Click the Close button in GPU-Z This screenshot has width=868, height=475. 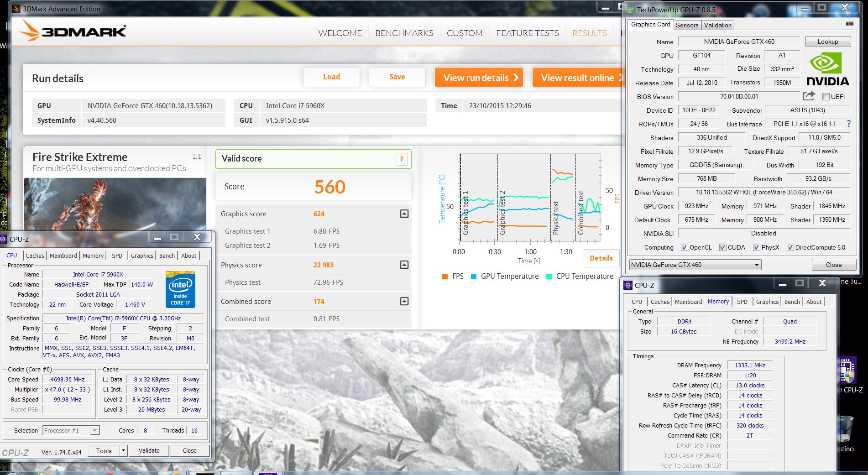(x=834, y=265)
